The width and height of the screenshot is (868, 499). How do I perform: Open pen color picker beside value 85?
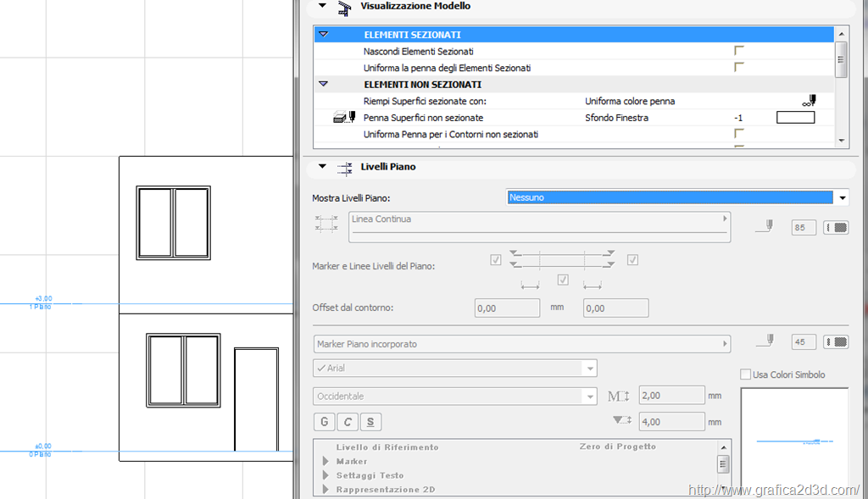836,228
